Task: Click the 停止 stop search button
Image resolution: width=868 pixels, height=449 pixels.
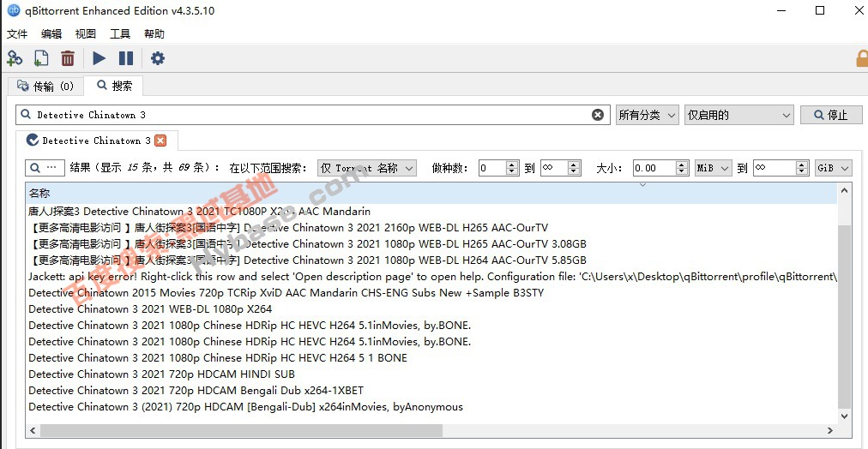Action: click(831, 115)
